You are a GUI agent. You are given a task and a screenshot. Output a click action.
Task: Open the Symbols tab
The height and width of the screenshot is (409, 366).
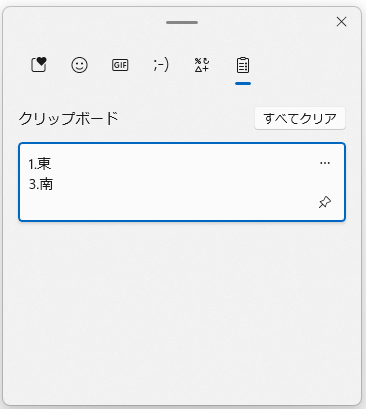tap(202, 65)
